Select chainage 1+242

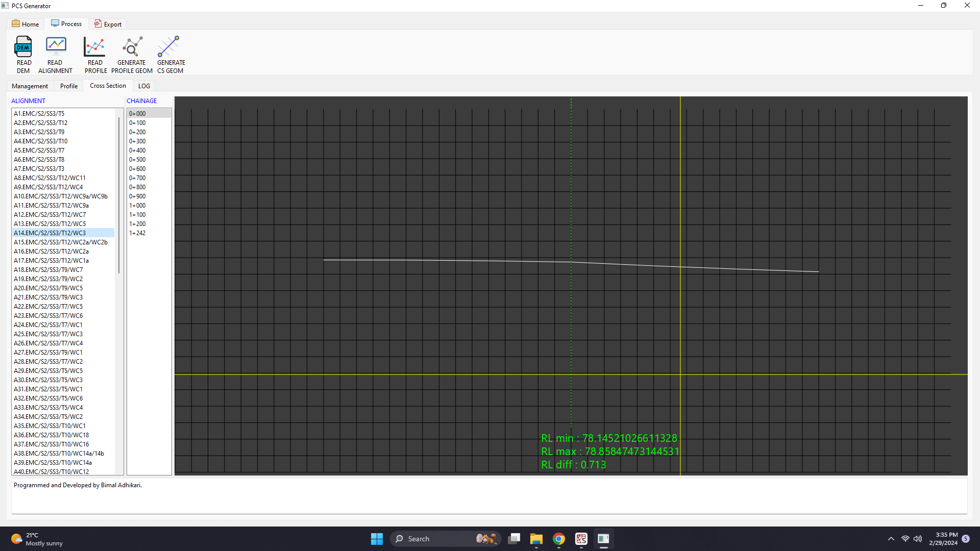click(x=137, y=233)
